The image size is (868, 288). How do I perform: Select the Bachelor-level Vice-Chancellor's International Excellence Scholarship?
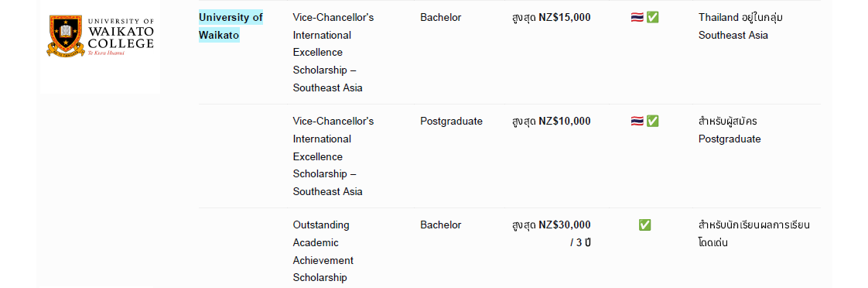pos(333,53)
